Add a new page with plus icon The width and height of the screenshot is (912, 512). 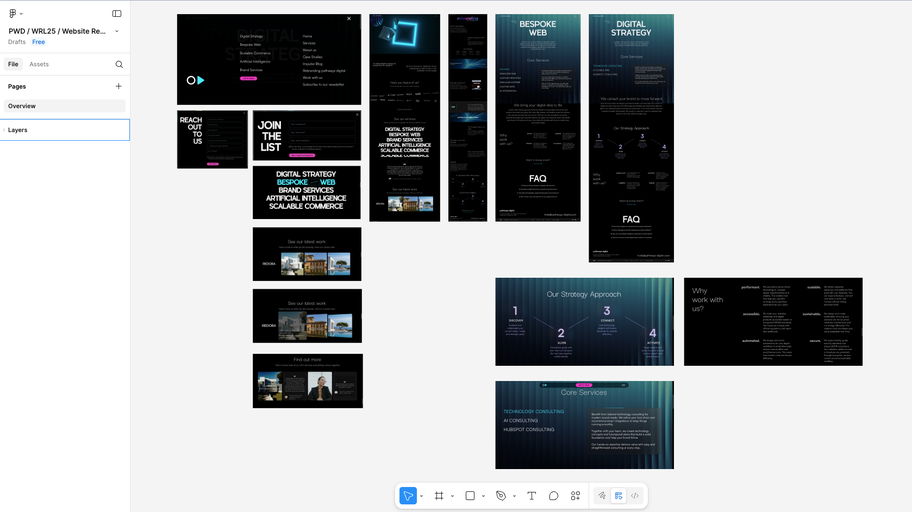pos(119,86)
